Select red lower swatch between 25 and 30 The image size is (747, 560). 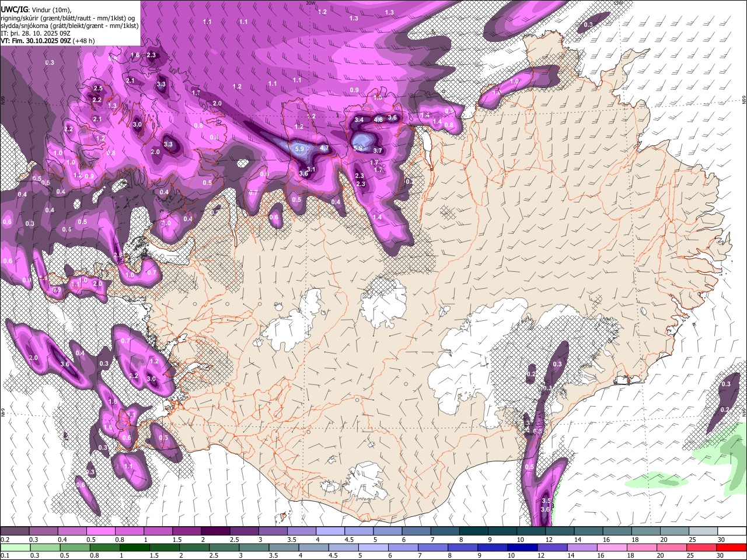(x=700, y=547)
